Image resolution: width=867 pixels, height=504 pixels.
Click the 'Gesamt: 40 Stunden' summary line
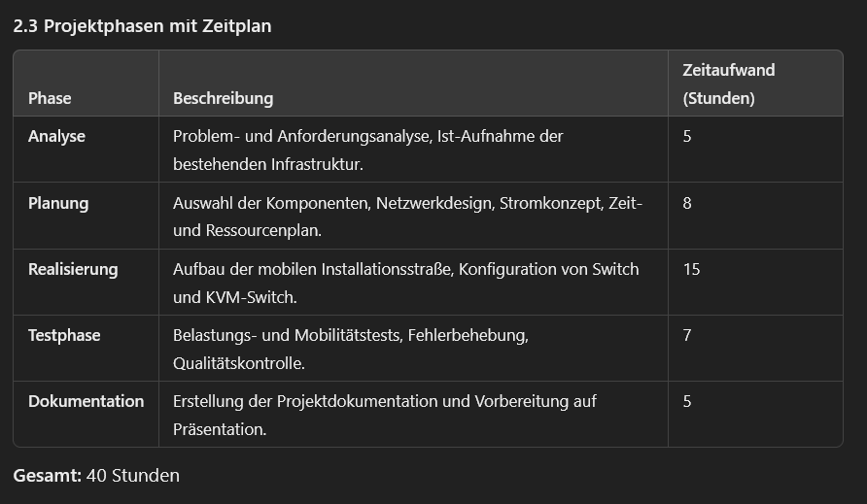[x=96, y=476]
